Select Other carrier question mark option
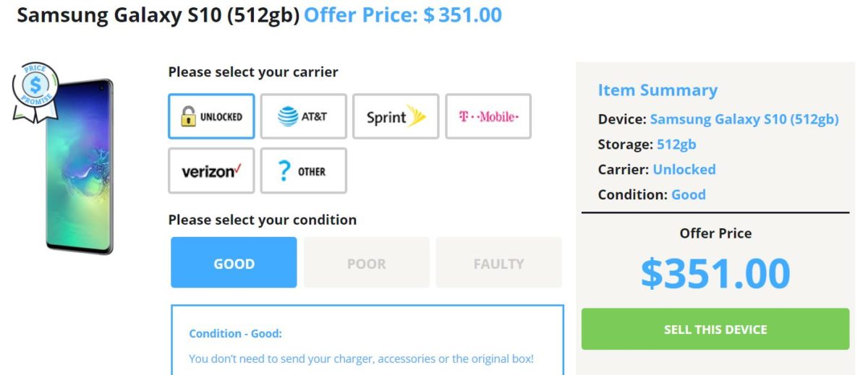 303,171
